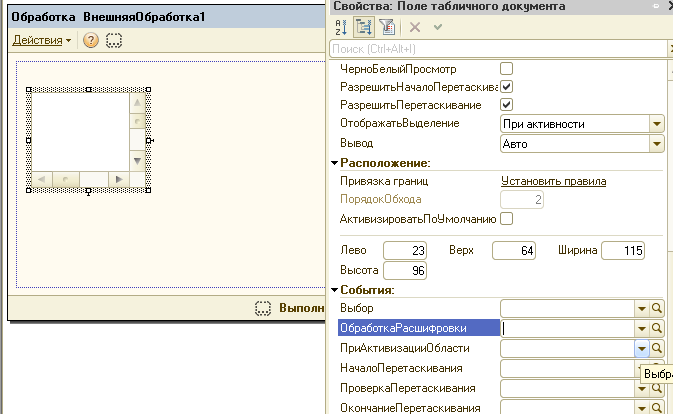This screenshot has height=414, width=673.
Task: Click the filter-important-properties funnel icon
Action: (387, 27)
